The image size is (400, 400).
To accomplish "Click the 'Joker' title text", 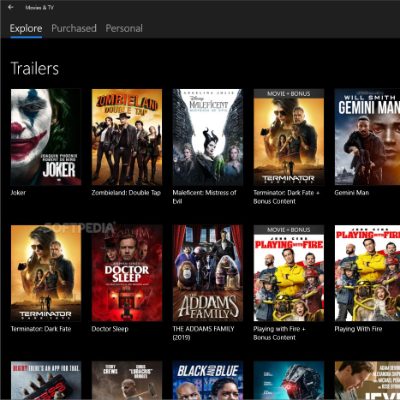I will [x=18, y=193].
